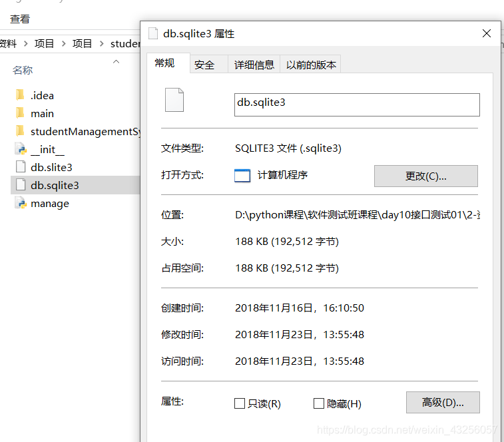Click the __init__ Python file icon

[21, 149]
